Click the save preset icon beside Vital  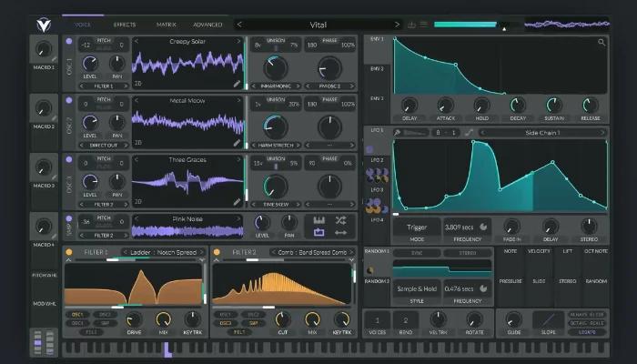coord(411,25)
